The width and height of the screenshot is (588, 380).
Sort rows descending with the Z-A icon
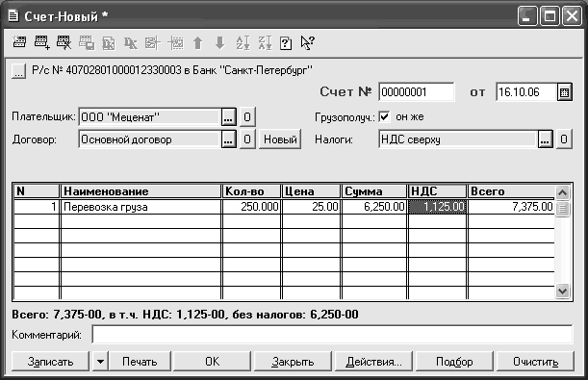(265, 42)
